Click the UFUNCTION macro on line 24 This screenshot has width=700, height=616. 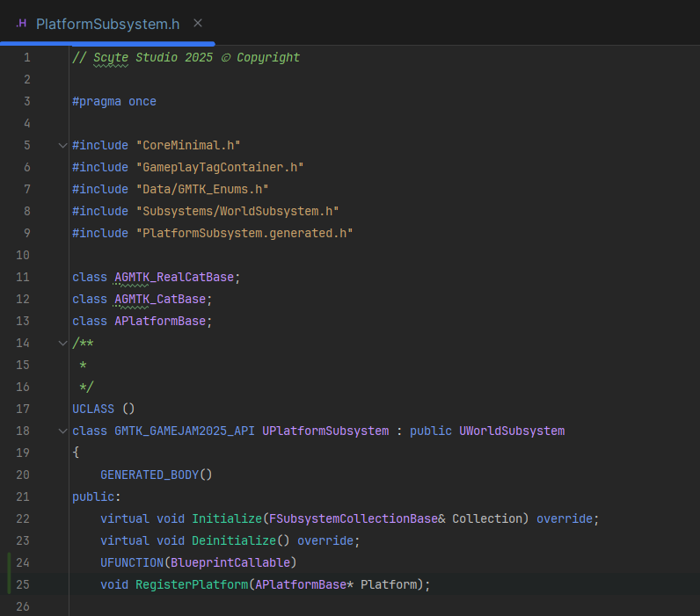click(x=132, y=563)
